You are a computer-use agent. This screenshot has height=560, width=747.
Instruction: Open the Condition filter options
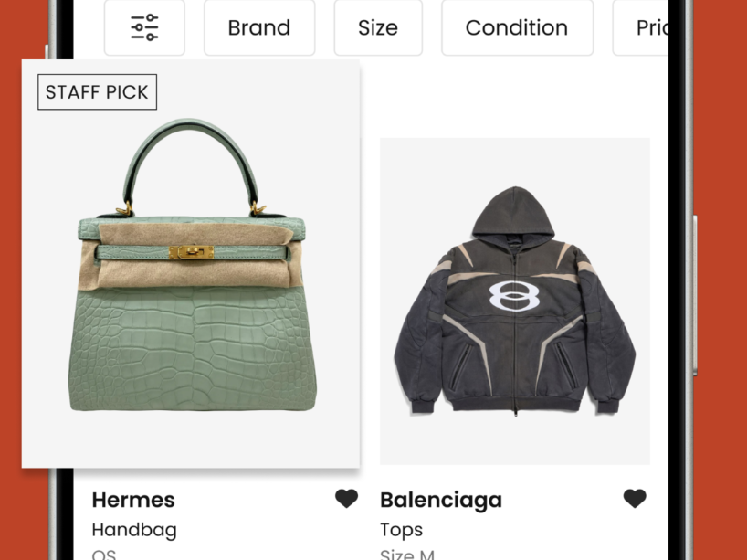(x=516, y=27)
